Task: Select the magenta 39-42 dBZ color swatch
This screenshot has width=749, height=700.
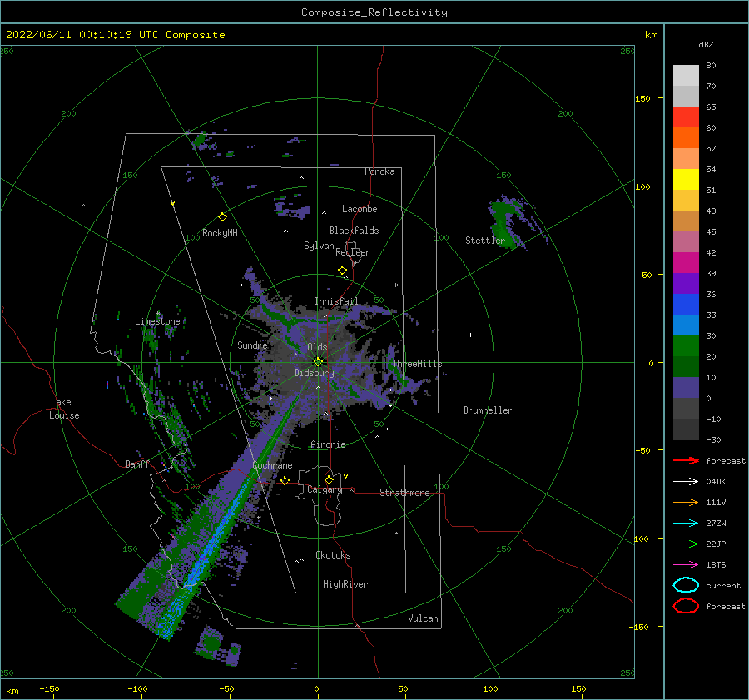Action: coord(686,263)
